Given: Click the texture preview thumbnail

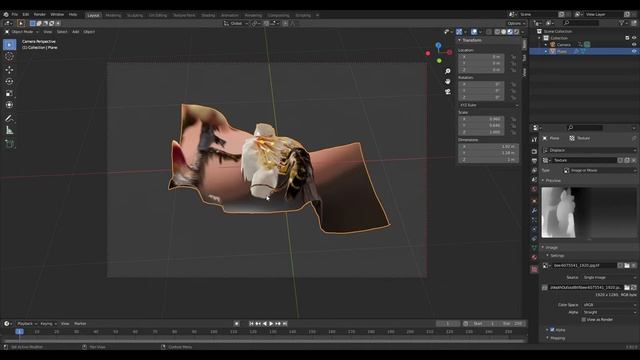Looking at the screenshot, I should pos(588,213).
